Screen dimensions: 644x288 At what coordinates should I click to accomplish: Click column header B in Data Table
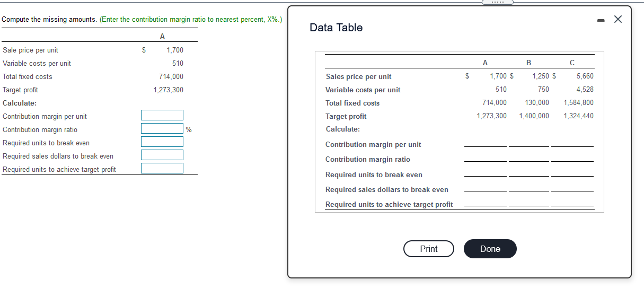pos(528,63)
